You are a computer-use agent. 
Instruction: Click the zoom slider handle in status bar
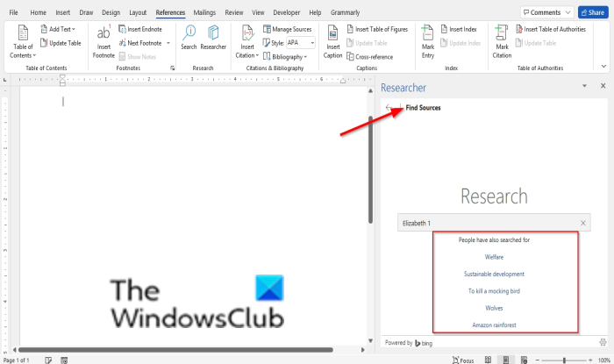tap(564, 360)
